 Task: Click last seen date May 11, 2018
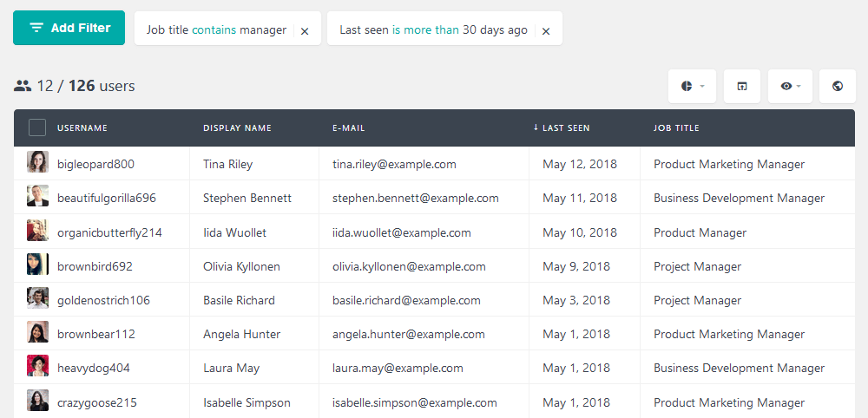click(x=580, y=198)
